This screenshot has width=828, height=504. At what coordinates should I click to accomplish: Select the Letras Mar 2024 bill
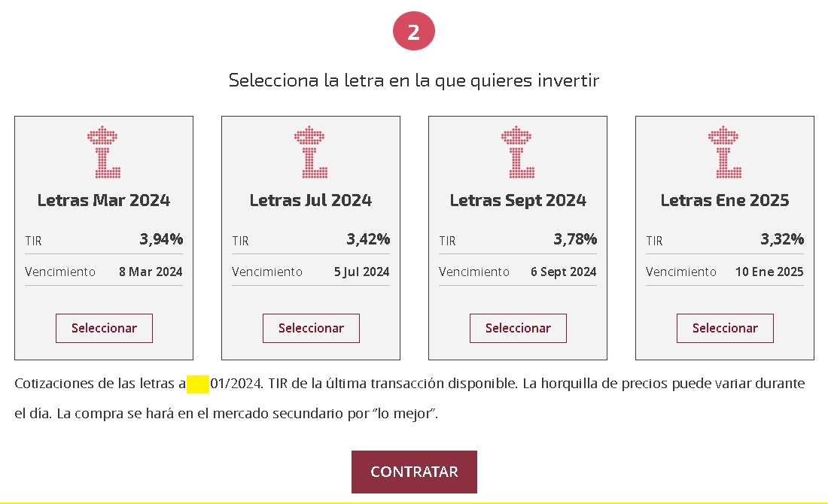point(104,328)
